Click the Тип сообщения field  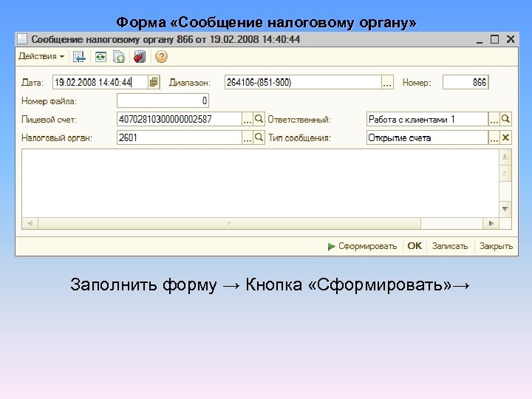click(427, 137)
